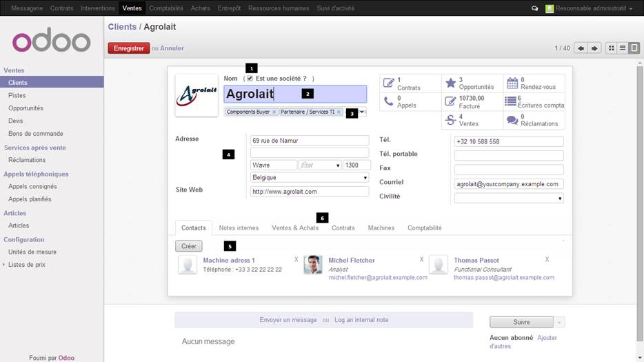644x362 pixels.
Task: Click the Agrolait company logo image
Action: tap(197, 95)
